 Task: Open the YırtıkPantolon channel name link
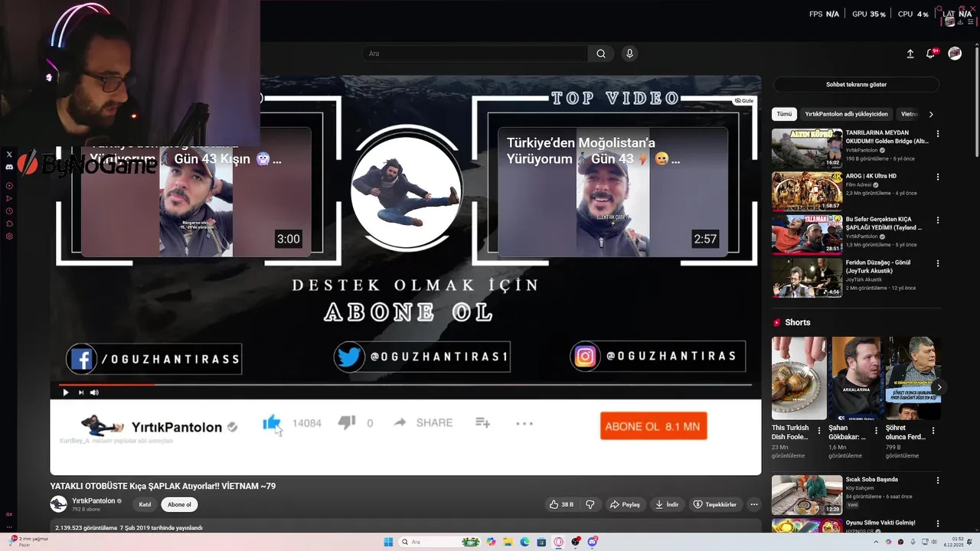(x=93, y=500)
